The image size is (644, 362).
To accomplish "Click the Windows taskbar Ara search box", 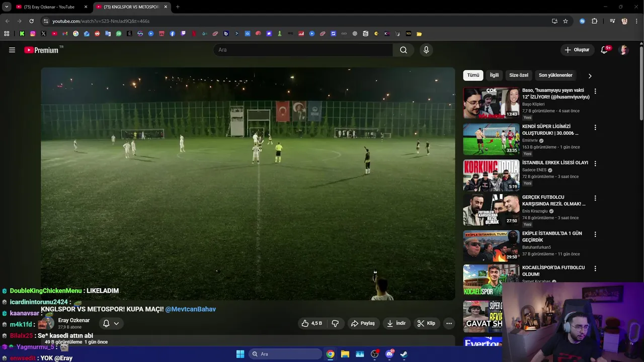I will (285, 354).
